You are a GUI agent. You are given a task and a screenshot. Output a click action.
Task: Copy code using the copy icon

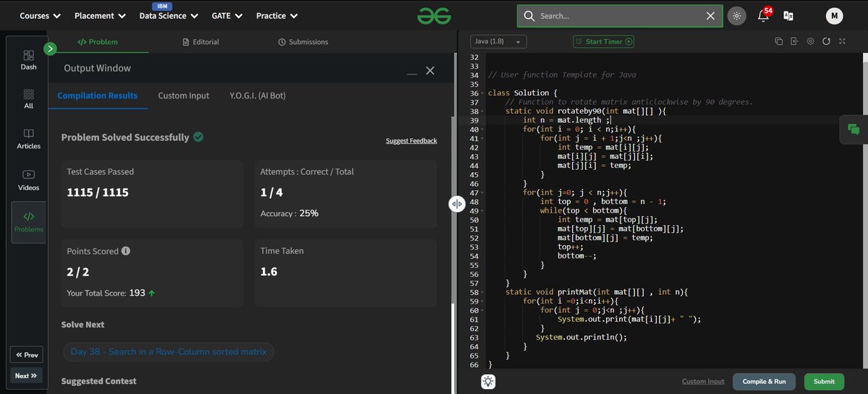[778, 41]
